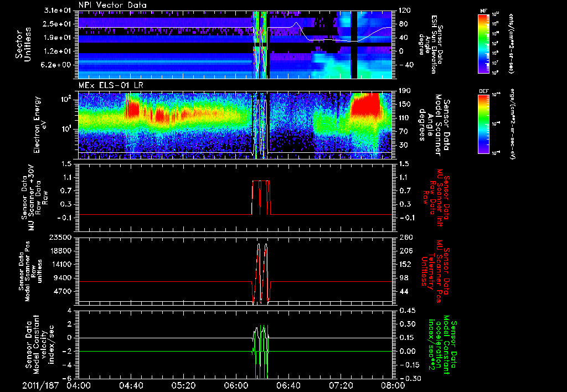
Task: Click the 98 telemetry tick label
Action: (403, 278)
